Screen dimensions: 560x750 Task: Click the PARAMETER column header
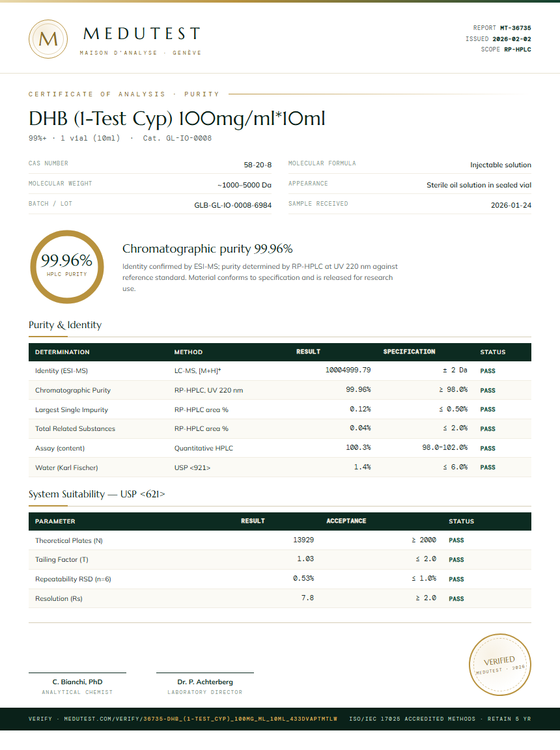tap(55, 521)
